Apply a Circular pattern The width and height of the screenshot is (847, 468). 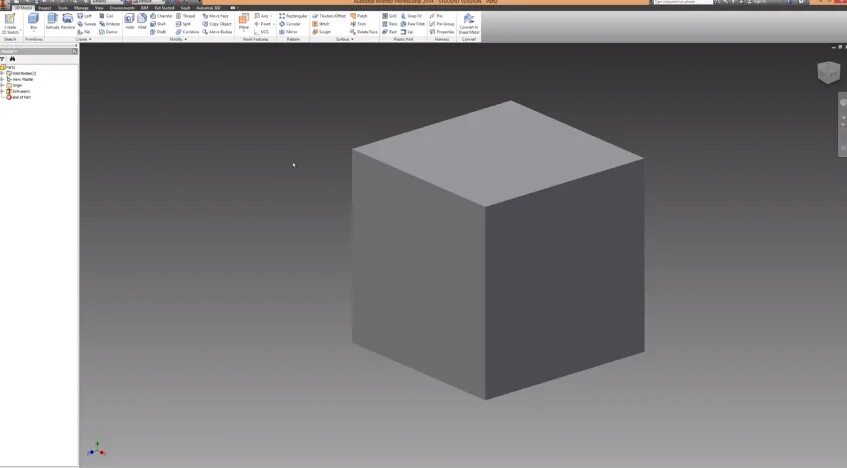click(x=290, y=24)
